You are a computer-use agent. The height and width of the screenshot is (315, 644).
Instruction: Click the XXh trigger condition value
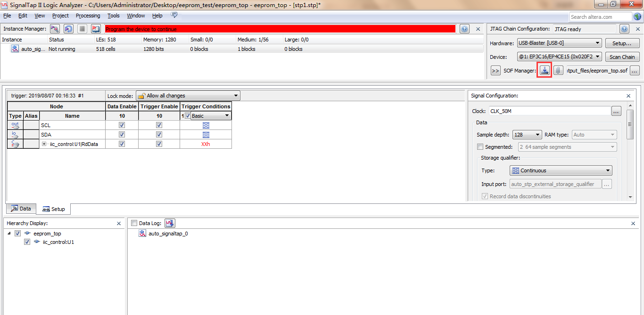coord(206,144)
